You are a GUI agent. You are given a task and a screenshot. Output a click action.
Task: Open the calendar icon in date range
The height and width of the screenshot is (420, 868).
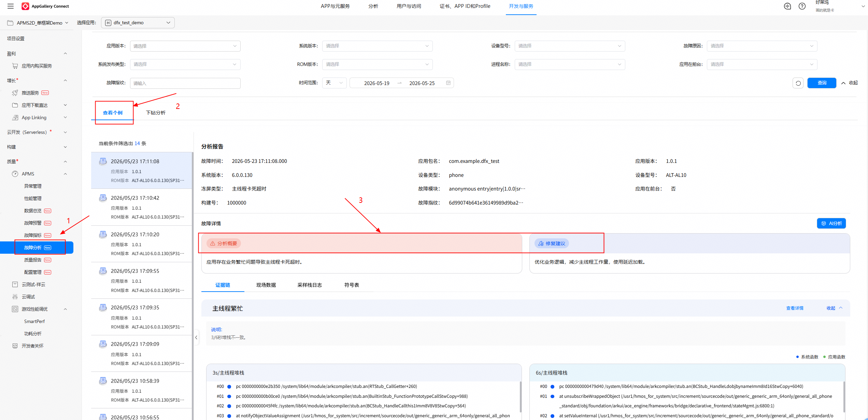pyautogui.click(x=448, y=83)
